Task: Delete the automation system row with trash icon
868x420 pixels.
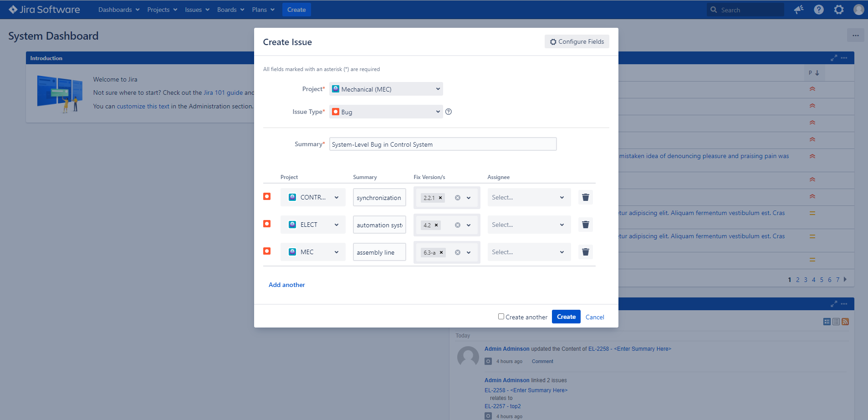Action: pyautogui.click(x=586, y=225)
